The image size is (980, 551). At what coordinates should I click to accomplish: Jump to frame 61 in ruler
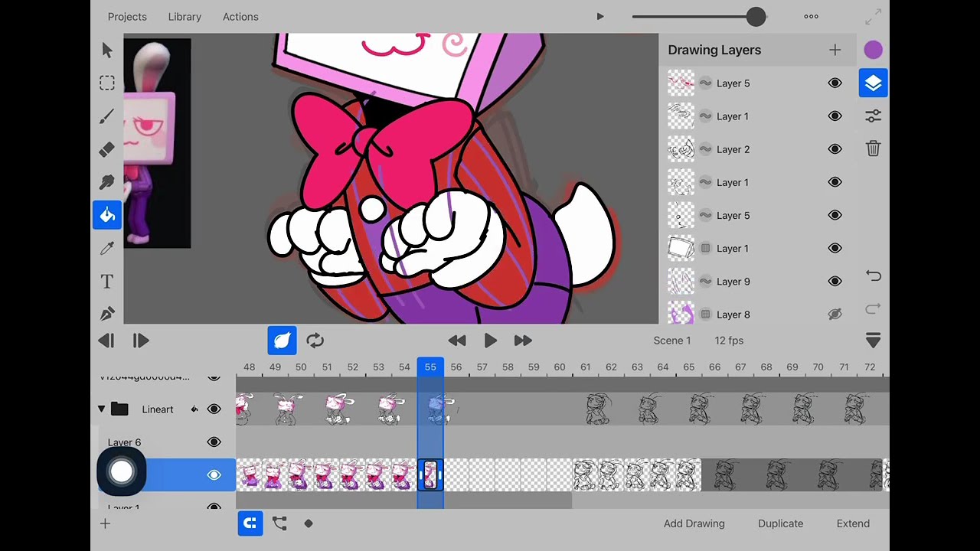pyautogui.click(x=585, y=367)
